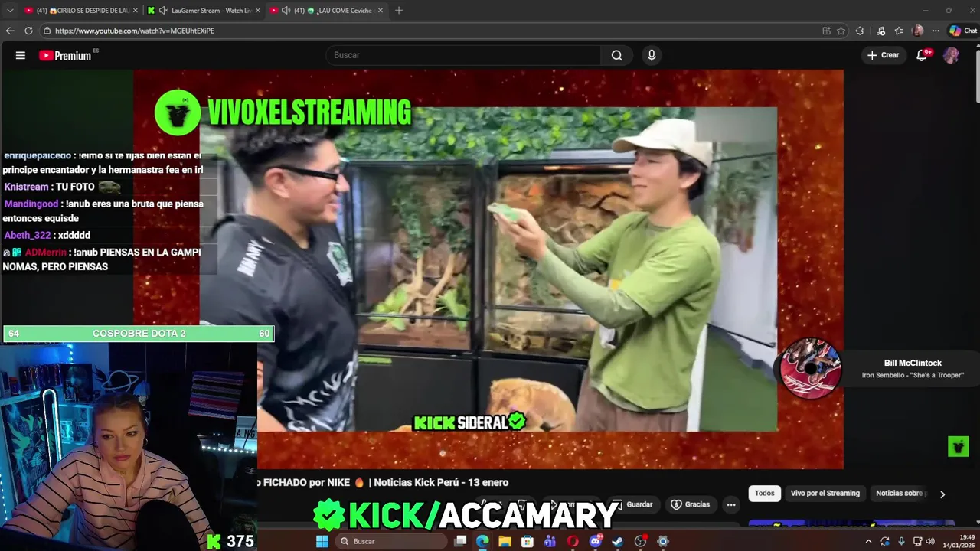
Task: View site information lock icon
Action: click(x=47, y=31)
